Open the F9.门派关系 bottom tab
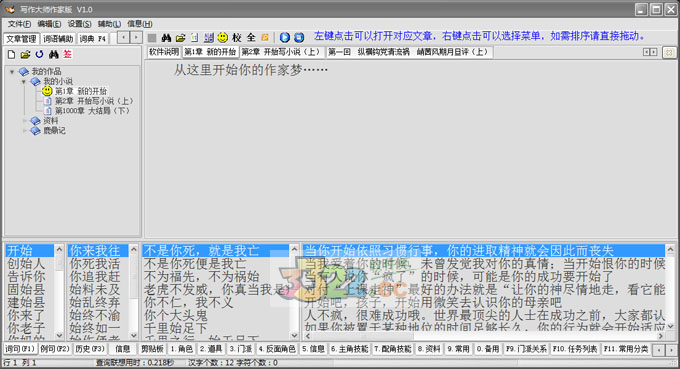The image size is (680, 369). tap(526, 349)
